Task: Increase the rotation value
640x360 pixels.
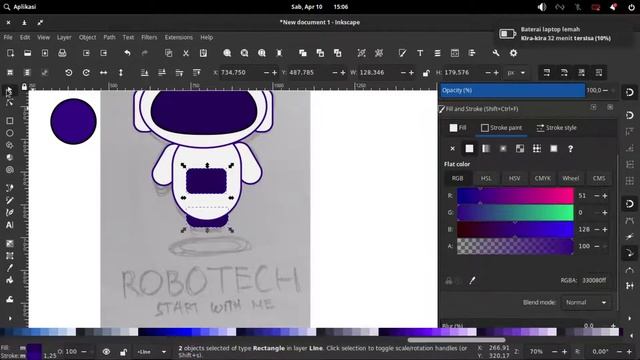Action: (629, 351)
